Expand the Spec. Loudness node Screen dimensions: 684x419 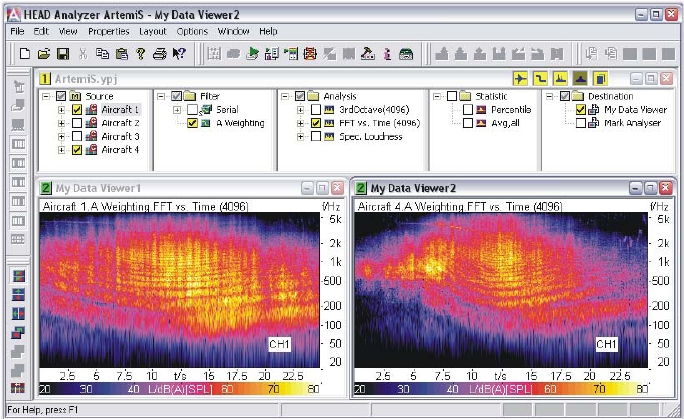300,137
